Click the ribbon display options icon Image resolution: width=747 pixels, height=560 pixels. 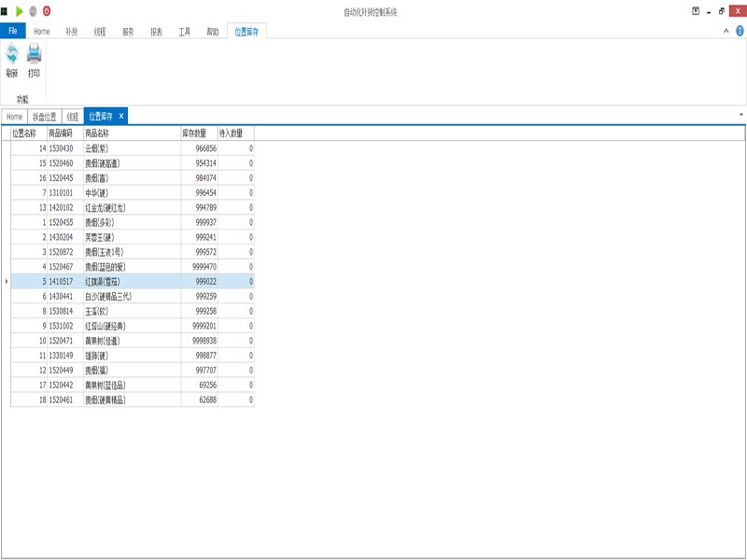(696, 11)
